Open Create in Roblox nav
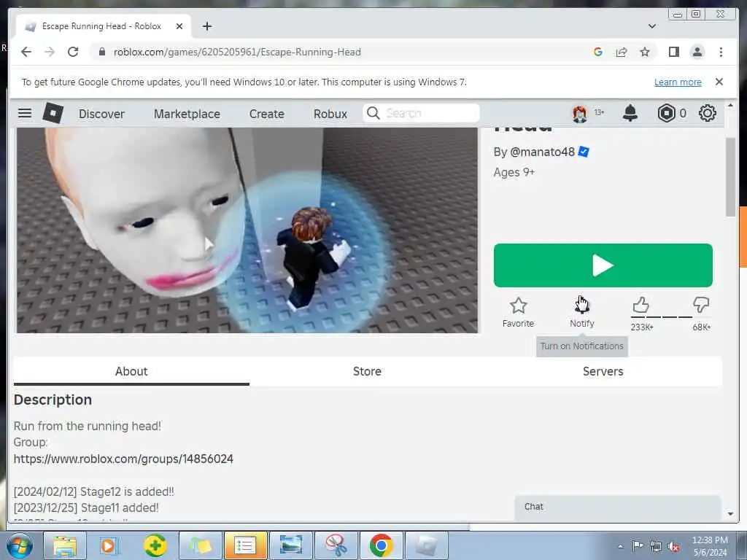 (x=266, y=114)
